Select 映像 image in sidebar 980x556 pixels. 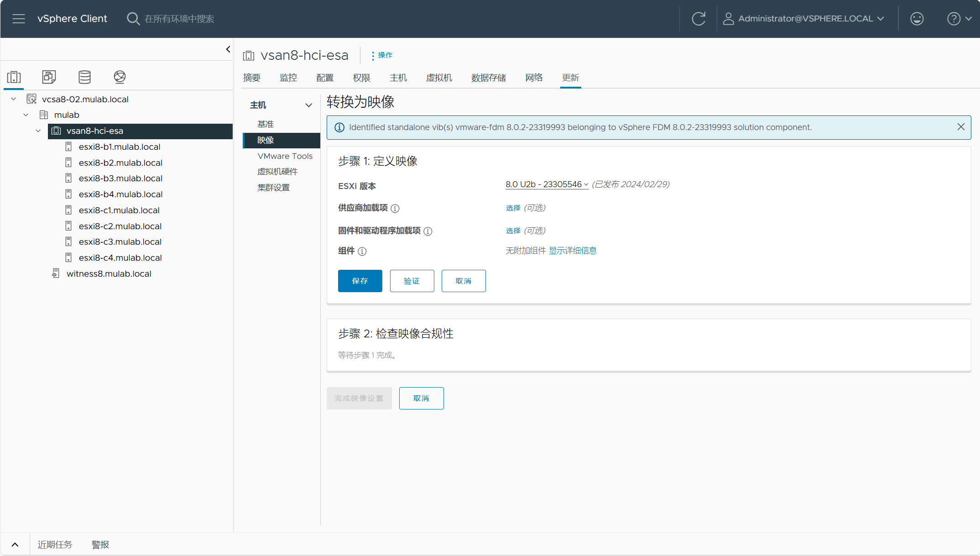pyautogui.click(x=281, y=140)
